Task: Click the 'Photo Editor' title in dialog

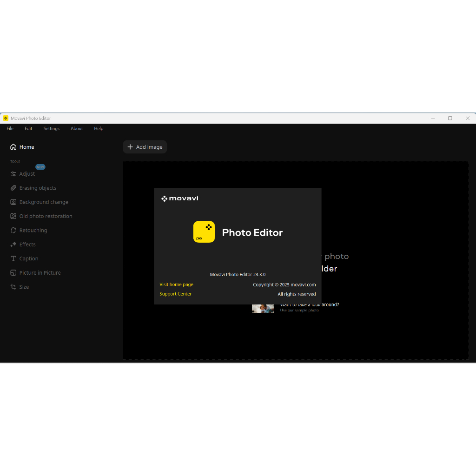Action: 252,232
